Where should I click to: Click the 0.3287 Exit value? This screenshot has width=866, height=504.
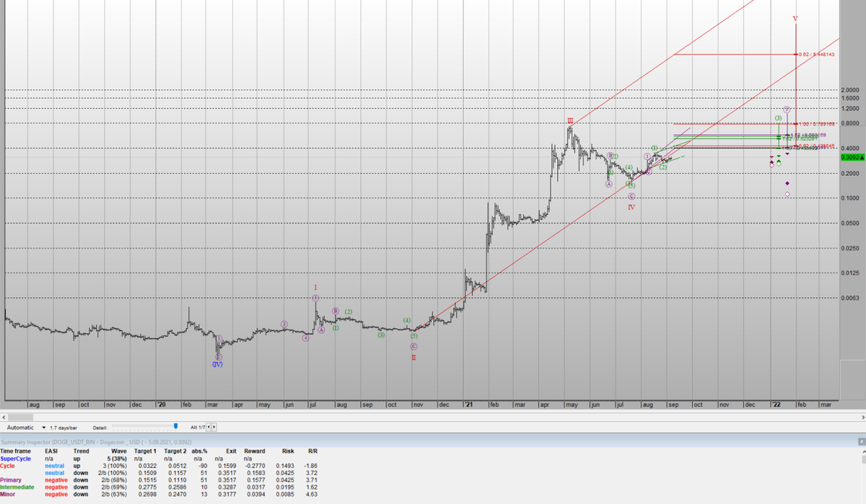point(227,487)
